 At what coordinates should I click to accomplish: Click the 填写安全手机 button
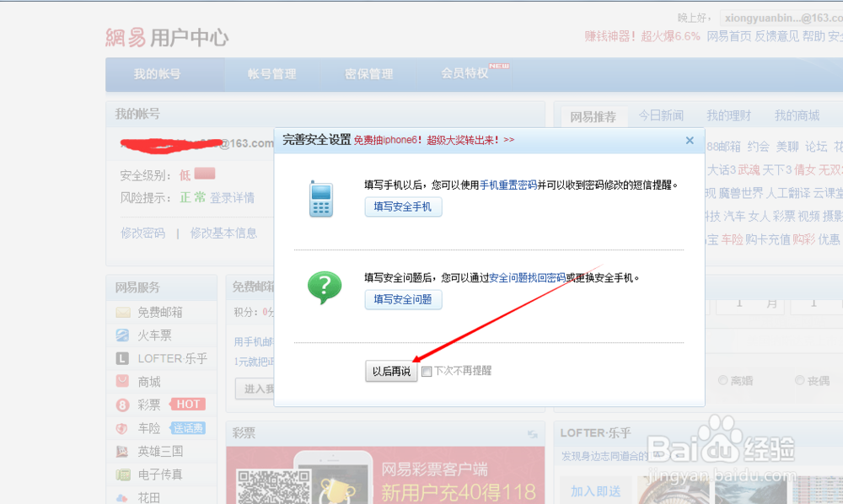(x=403, y=206)
